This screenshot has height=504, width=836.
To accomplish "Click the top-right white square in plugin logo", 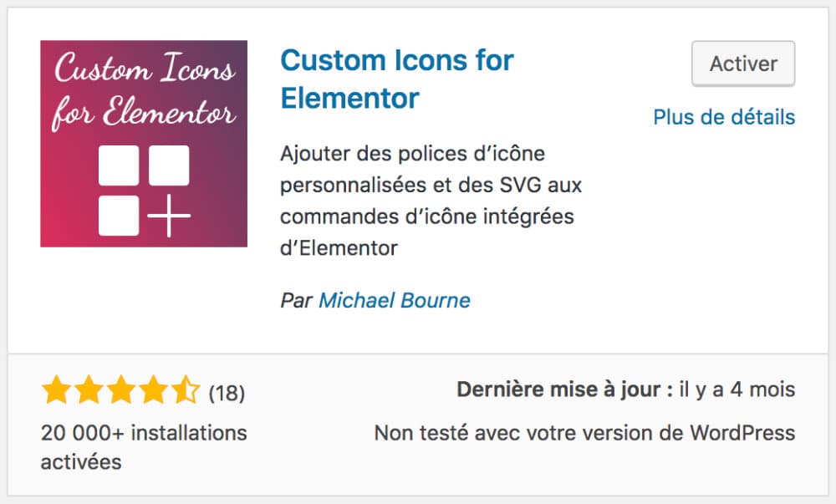I will tap(170, 165).
